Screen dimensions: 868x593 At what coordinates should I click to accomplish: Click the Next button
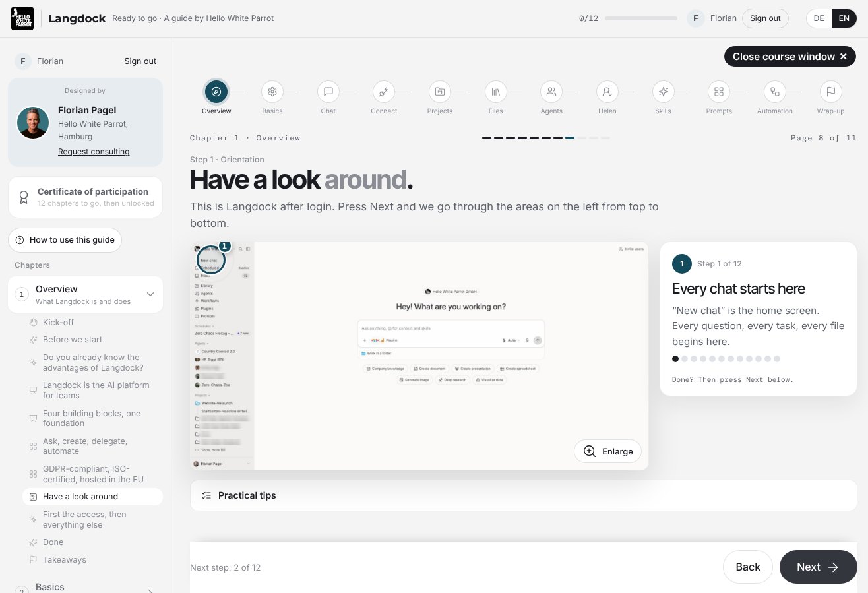818,567
